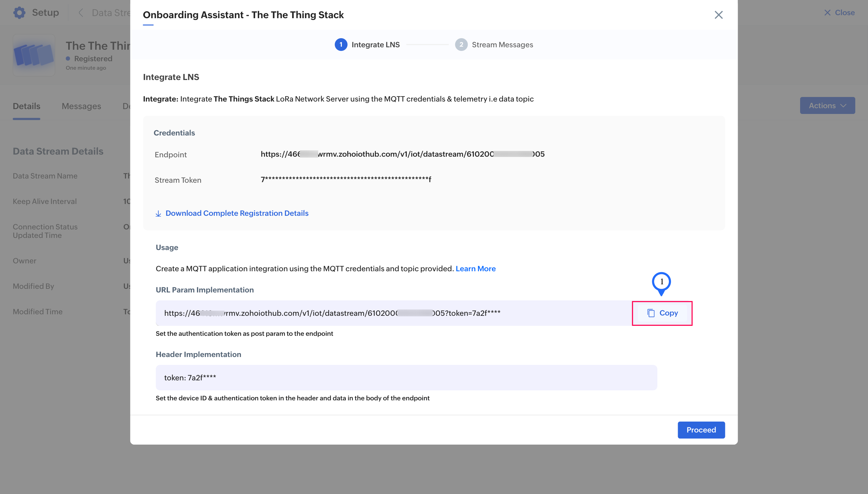The image size is (868, 494).
Task: Select the Details tab
Action: (x=26, y=106)
